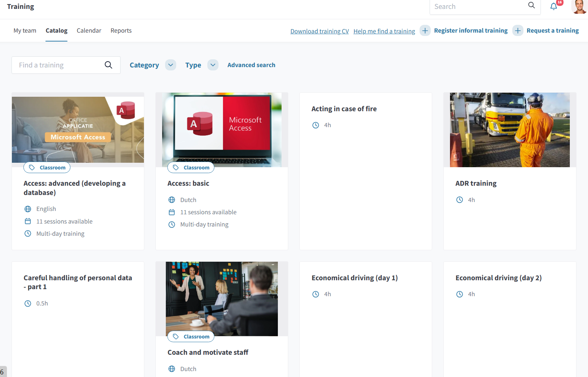Click globe icon in Access: basic card

click(172, 200)
